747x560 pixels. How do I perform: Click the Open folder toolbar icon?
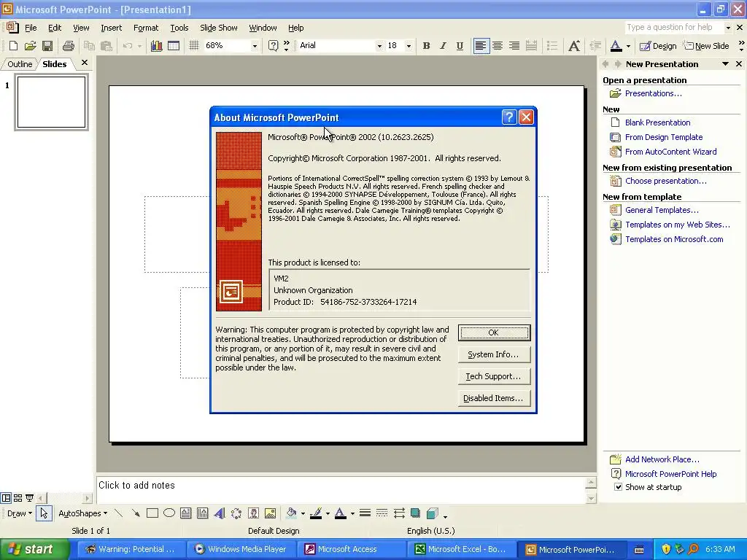click(x=31, y=46)
